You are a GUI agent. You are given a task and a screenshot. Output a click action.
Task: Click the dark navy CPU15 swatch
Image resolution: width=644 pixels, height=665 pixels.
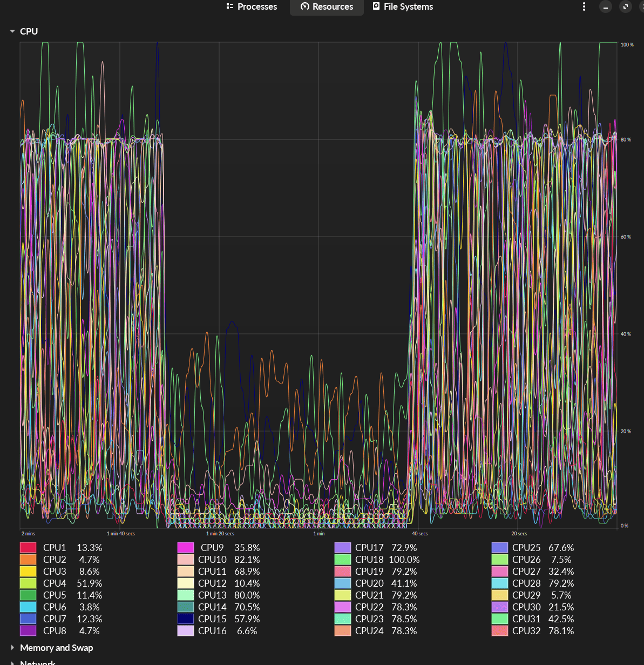186,619
